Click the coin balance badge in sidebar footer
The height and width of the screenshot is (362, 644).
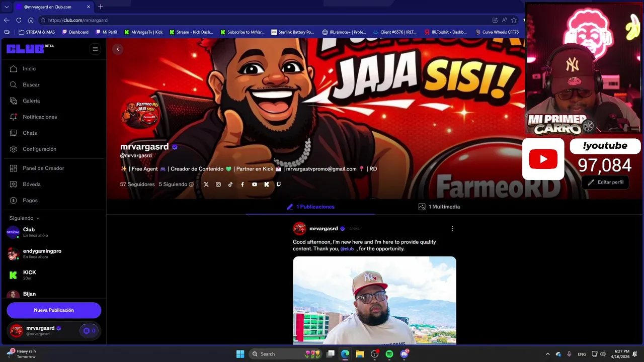coord(90,331)
